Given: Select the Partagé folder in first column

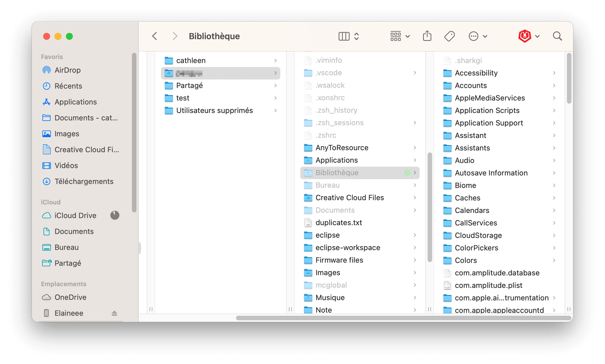Looking at the screenshot, I should [221, 85].
